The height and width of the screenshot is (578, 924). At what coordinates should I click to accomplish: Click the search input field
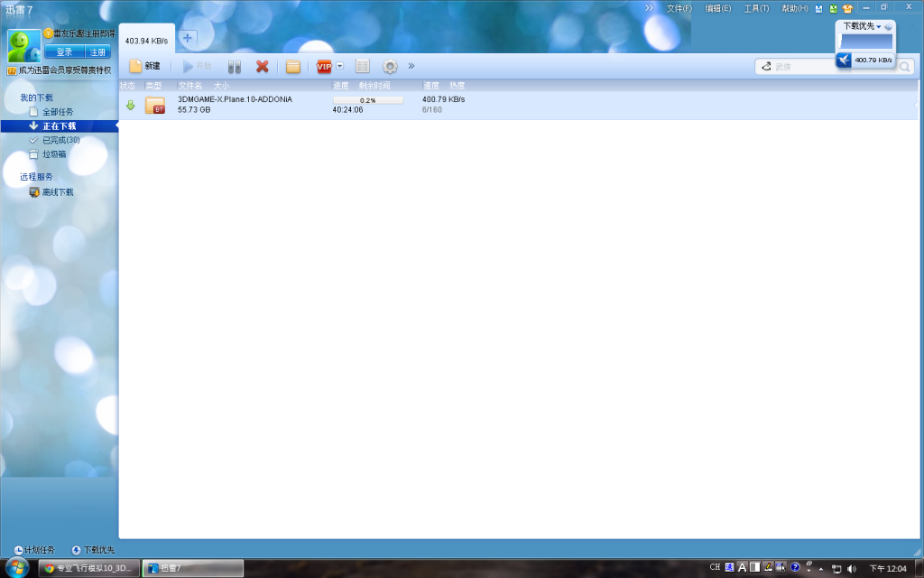pyautogui.click(x=830, y=66)
